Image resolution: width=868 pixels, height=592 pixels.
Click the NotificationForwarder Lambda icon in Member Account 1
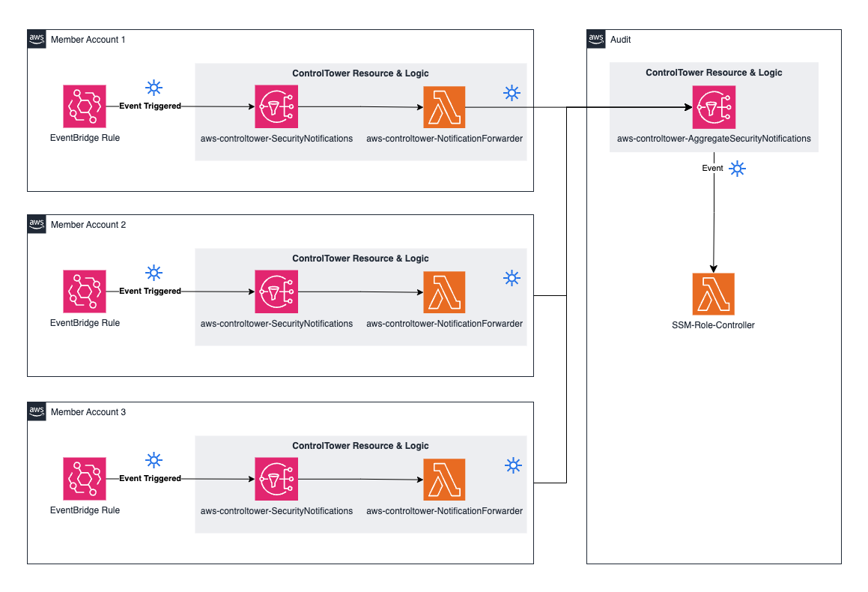(444, 107)
